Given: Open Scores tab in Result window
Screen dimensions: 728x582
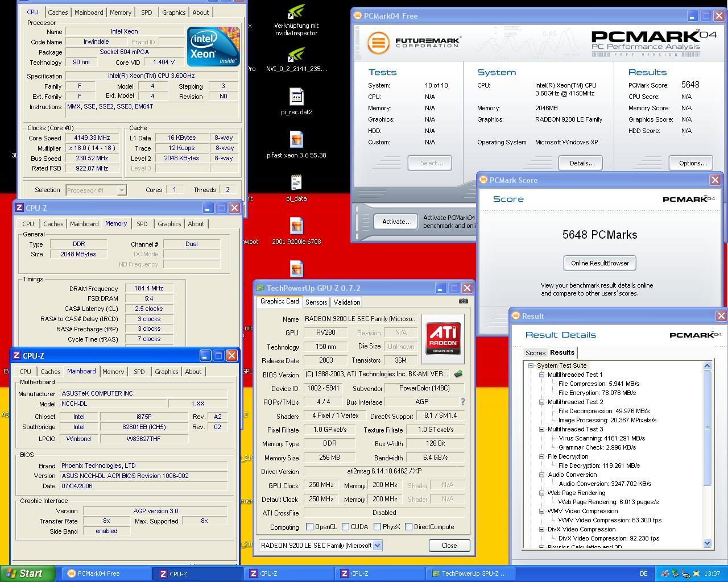Looking at the screenshot, I should point(535,353).
